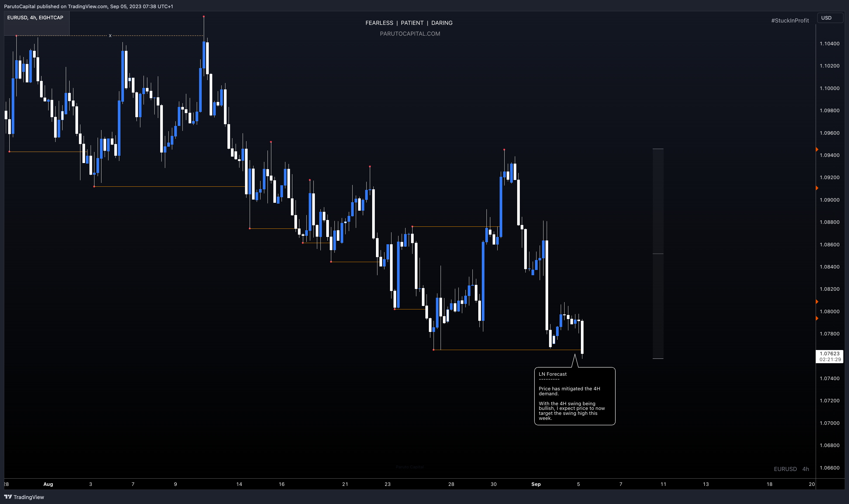This screenshot has height=504, width=849.
Task: Click the 14 date label on time axis
Action: (239, 484)
